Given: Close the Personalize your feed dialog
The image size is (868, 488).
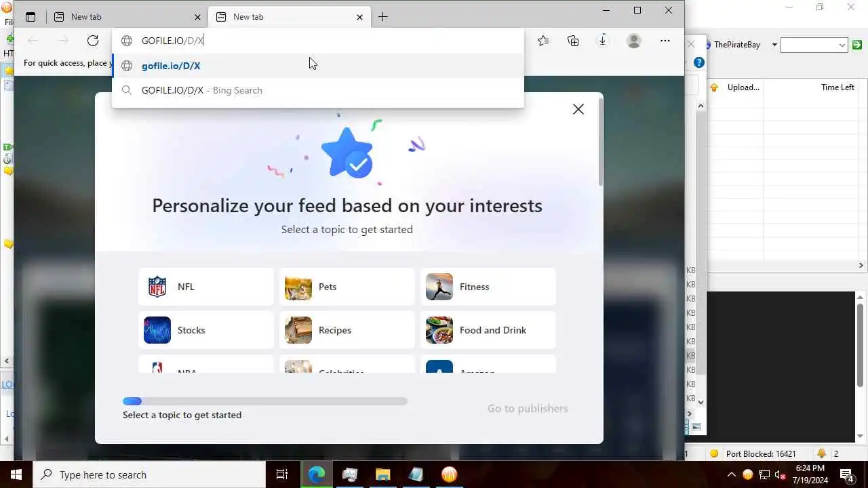Looking at the screenshot, I should click(x=578, y=109).
